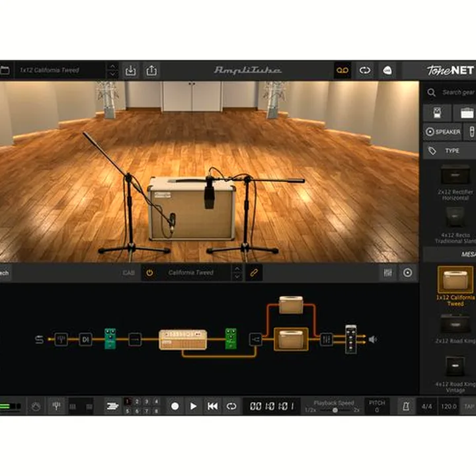Click the mixer block after cabinets
This screenshot has height=476, width=476.
(x=327, y=339)
